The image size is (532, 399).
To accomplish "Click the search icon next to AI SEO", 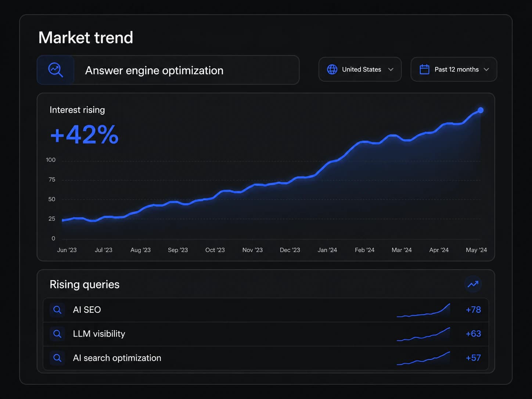I will (x=57, y=310).
